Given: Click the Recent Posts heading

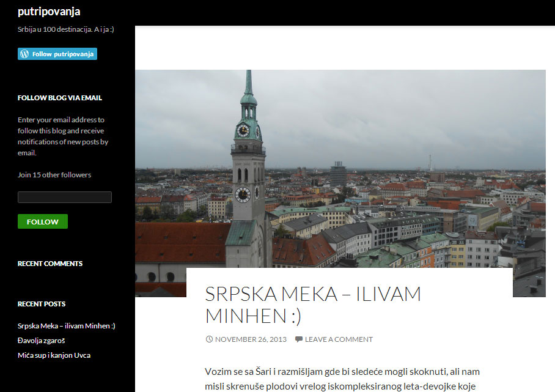Looking at the screenshot, I should point(42,304).
